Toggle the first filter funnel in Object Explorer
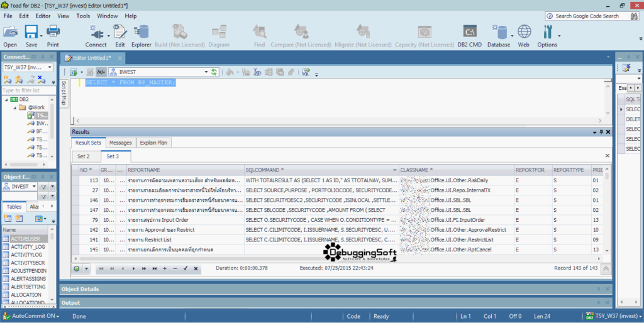The image size is (644, 323). [x=43, y=187]
